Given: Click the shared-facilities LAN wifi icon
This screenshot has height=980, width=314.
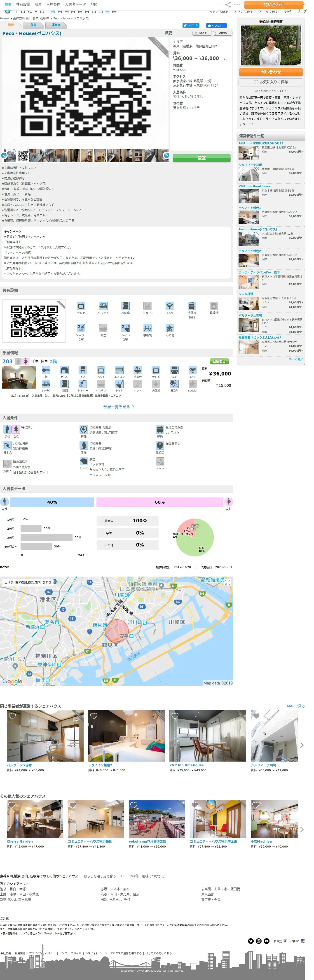Looking at the screenshot, I should (170, 306).
